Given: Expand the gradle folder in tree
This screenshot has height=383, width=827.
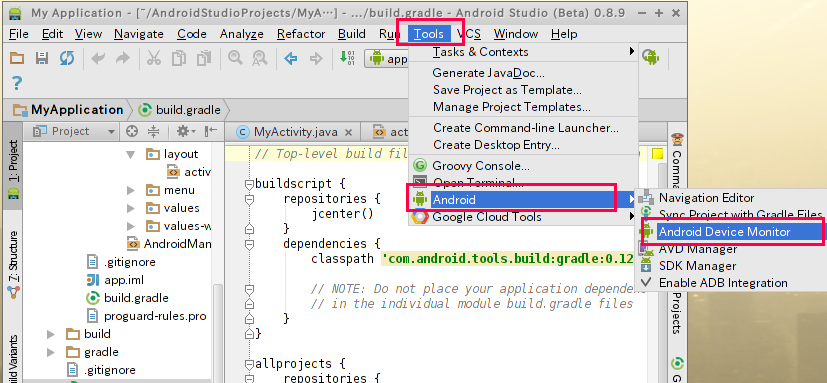Looking at the screenshot, I should pyautogui.click(x=51, y=352).
